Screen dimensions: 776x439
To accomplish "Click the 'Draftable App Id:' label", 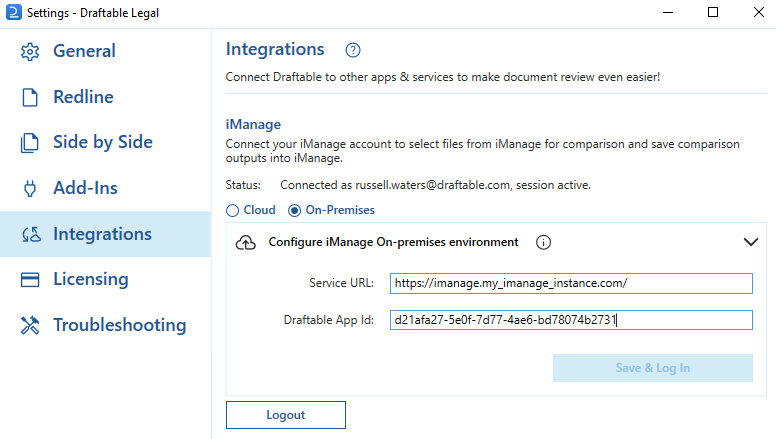I will point(329,320).
